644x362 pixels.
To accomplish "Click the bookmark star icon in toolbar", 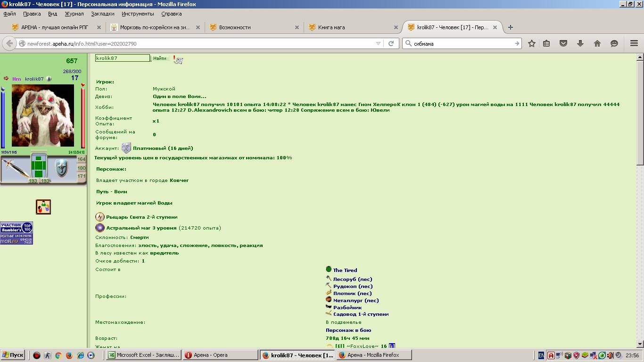I will click(x=532, y=43).
